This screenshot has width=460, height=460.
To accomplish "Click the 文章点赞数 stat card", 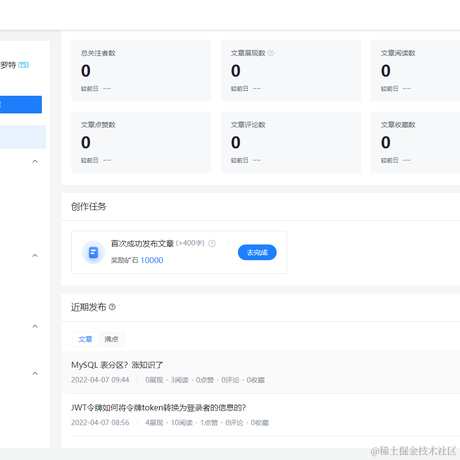I will coord(141,142).
